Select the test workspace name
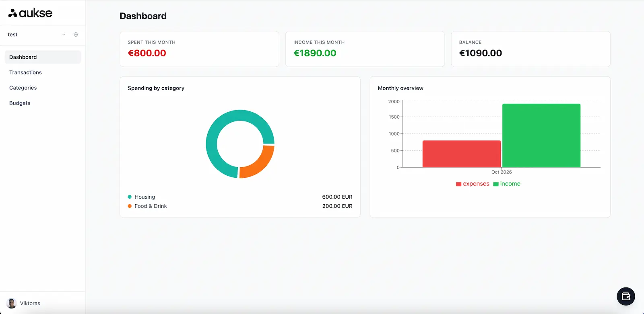Viewport: 644px width, 314px height. click(12, 35)
